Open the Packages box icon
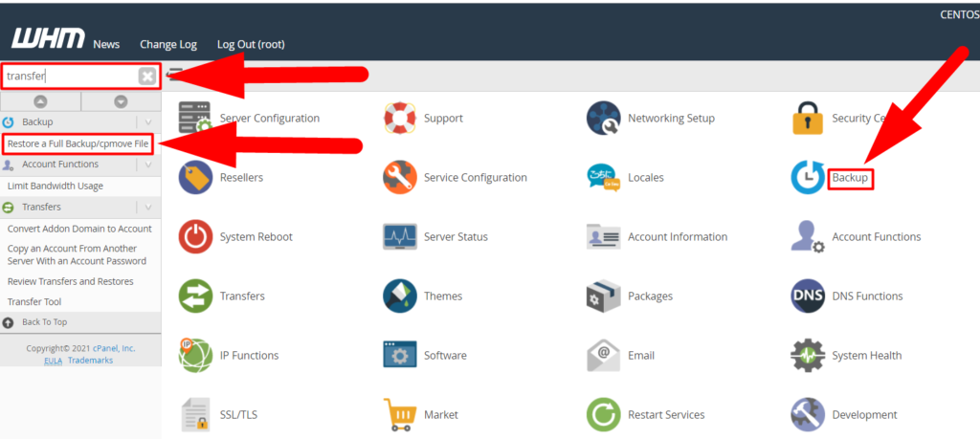This screenshot has width=980, height=439. click(603, 296)
